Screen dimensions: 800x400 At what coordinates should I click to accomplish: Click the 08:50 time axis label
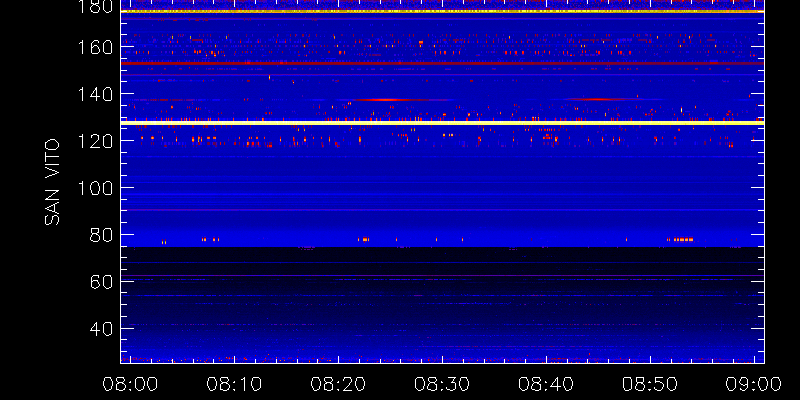(x=650, y=384)
